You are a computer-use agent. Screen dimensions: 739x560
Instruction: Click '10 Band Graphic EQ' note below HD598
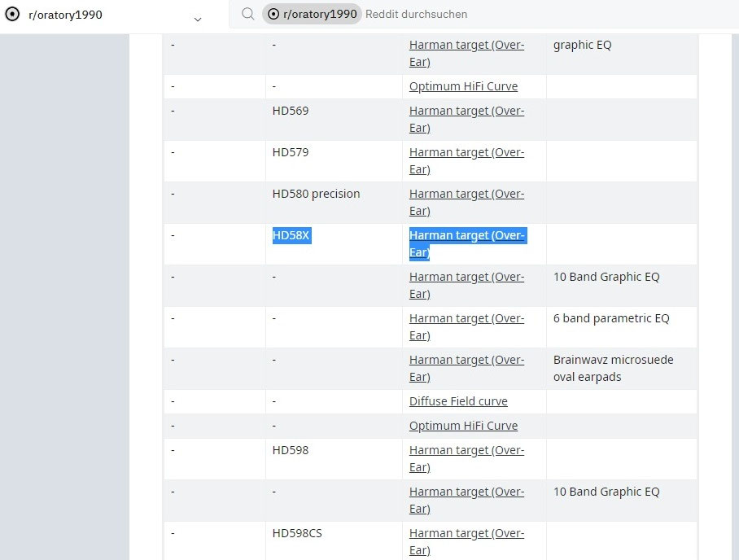coord(606,492)
